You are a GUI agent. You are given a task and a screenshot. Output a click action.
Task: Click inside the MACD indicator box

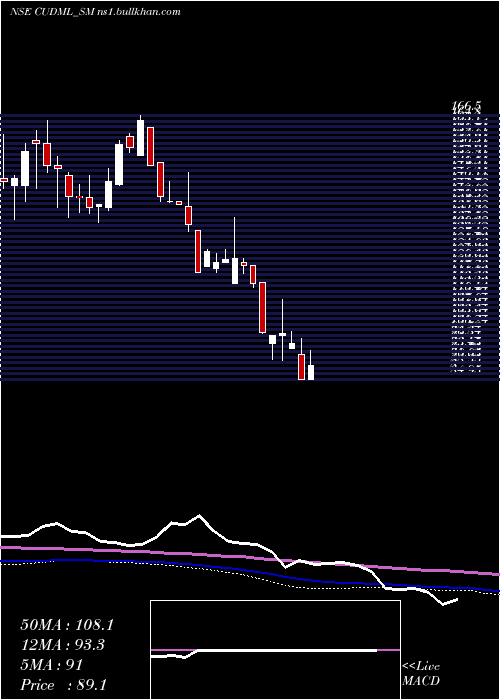point(275,650)
